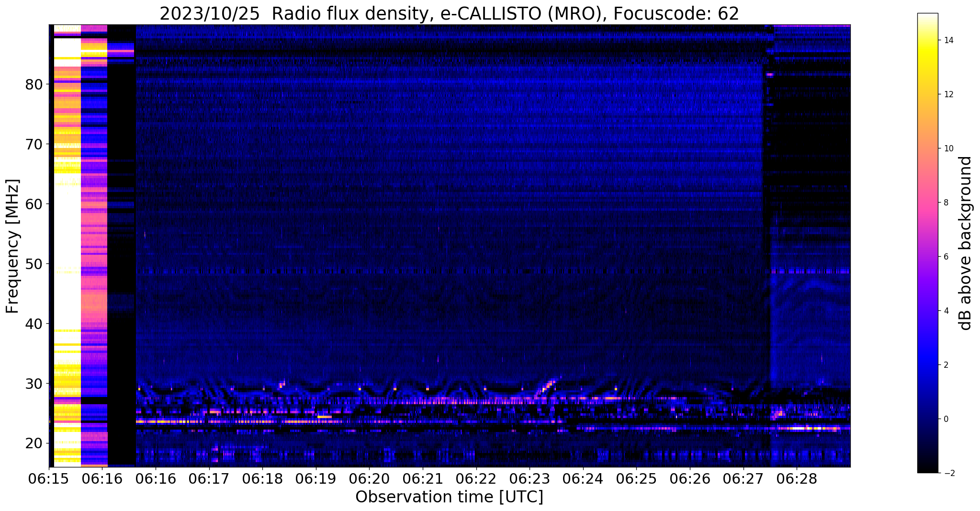
Task: Click the 'Observation time [UTC]' x-axis label
Action: [x=449, y=497]
